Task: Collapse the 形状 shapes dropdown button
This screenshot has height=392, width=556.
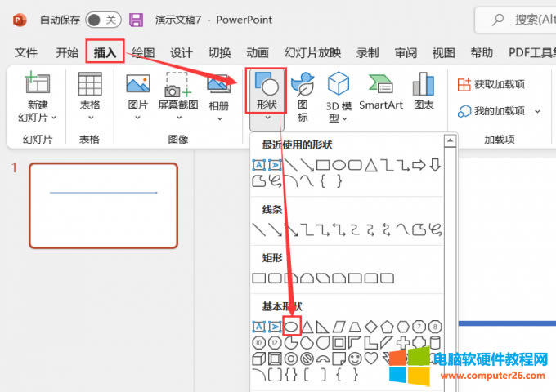Action: (x=267, y=99)
